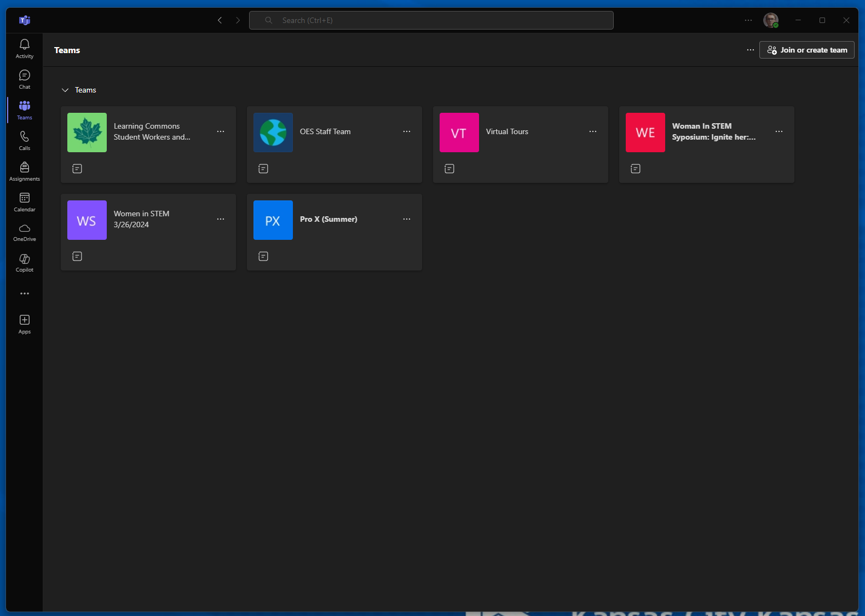Open the Calls section
This screenshot has height=616, width=865.
25,141
